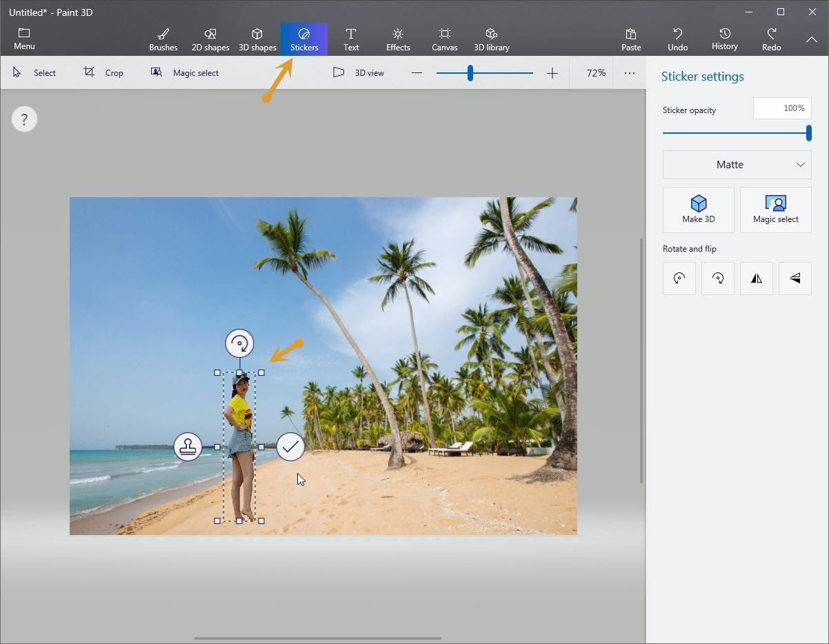Open the History panel

pyautogui.click(x=725, y=39)
